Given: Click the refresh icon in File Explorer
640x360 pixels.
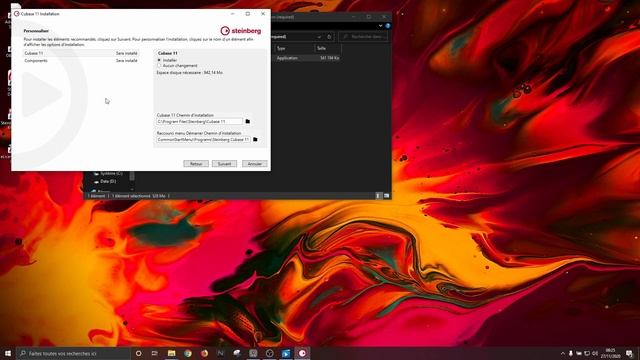Looking at the screenshot, I should pyautogui.click(x=329, y=37).
